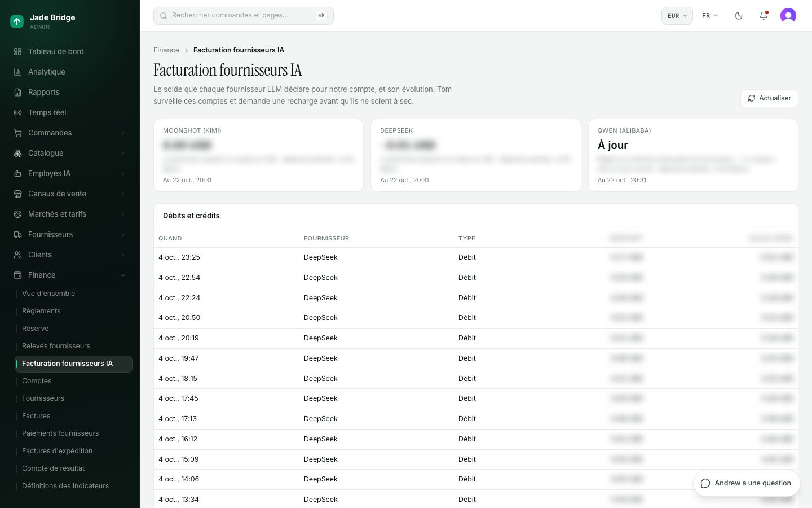Click the Analytique chart icon
Screen dimensions: 812x508
[17, 72]
